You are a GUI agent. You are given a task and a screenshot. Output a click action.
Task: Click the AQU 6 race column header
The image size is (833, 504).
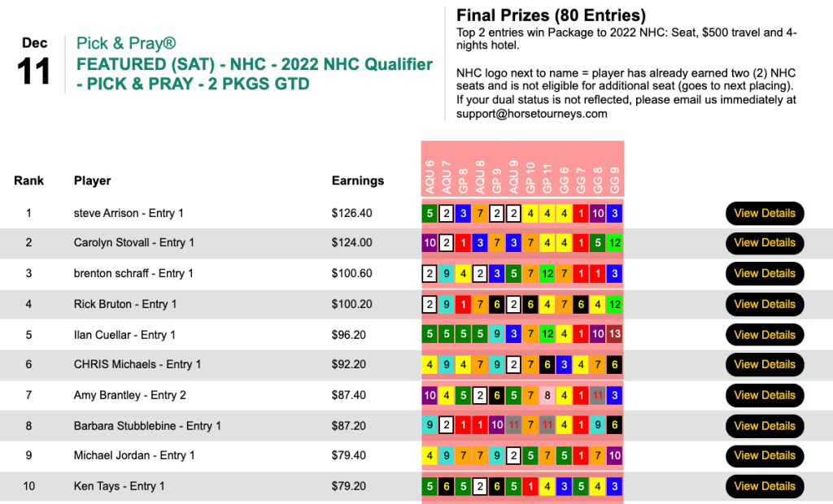(430, 176)
